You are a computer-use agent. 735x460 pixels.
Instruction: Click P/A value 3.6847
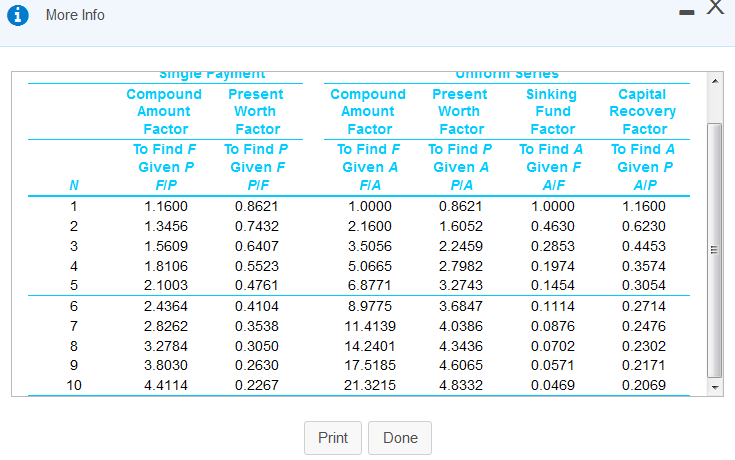(461, 306)
